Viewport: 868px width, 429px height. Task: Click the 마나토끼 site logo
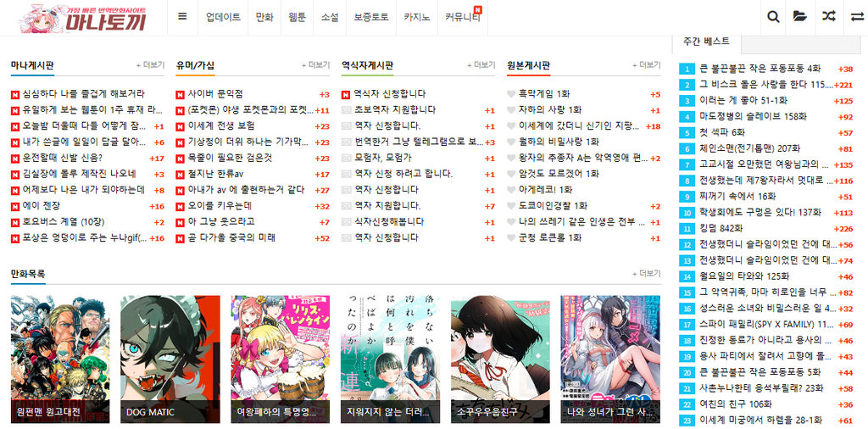point(84,18)
